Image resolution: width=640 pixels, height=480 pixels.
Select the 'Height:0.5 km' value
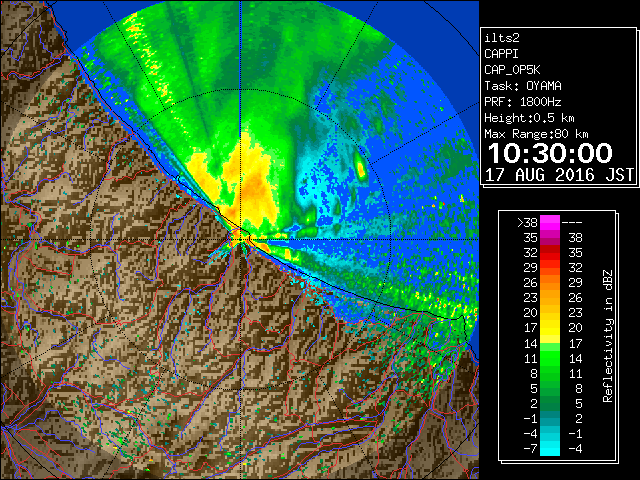pos(529,118)
